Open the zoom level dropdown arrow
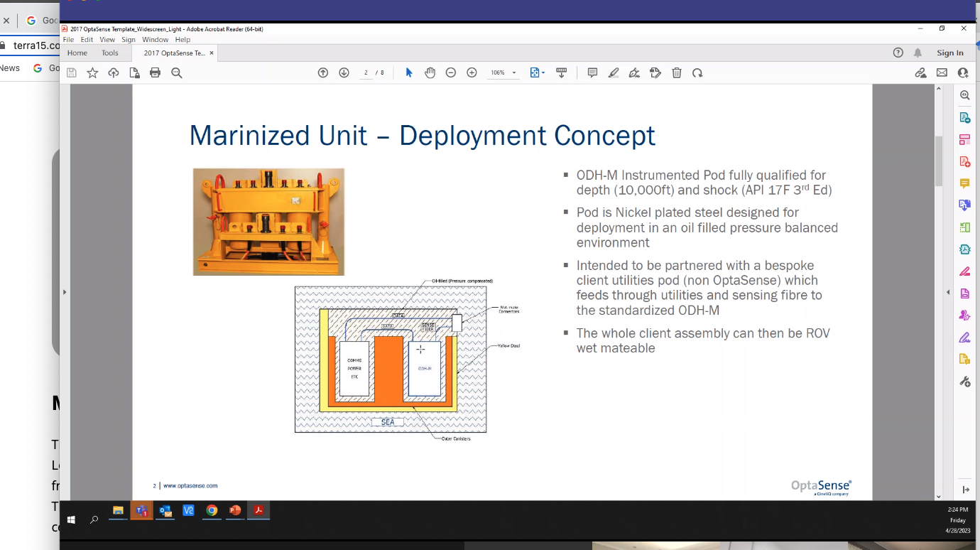The width and height of the screenshot is (980, 550). 514,72
